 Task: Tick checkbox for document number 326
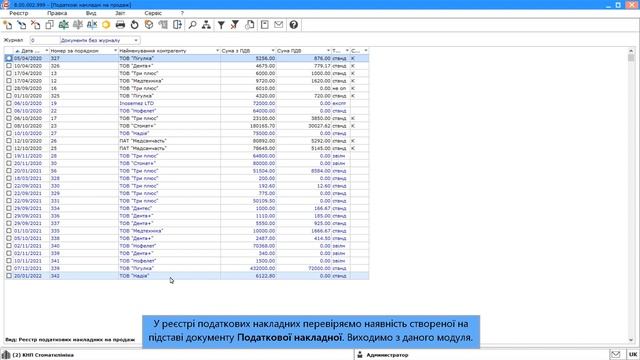[x=9, y=66]
